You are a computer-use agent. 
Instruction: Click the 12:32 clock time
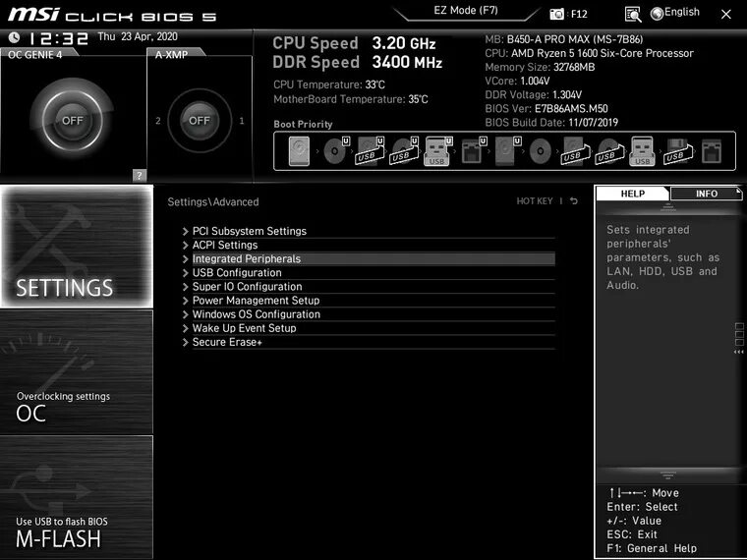point(59,38)
